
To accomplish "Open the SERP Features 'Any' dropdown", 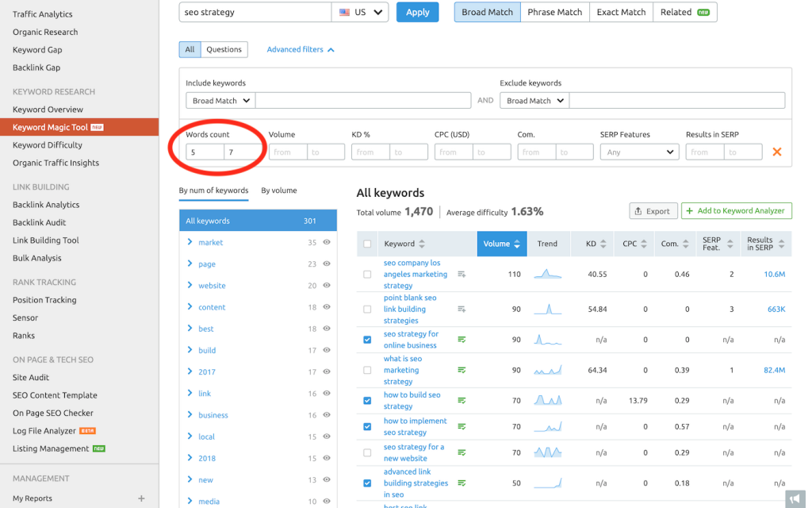I will [640, 152].
